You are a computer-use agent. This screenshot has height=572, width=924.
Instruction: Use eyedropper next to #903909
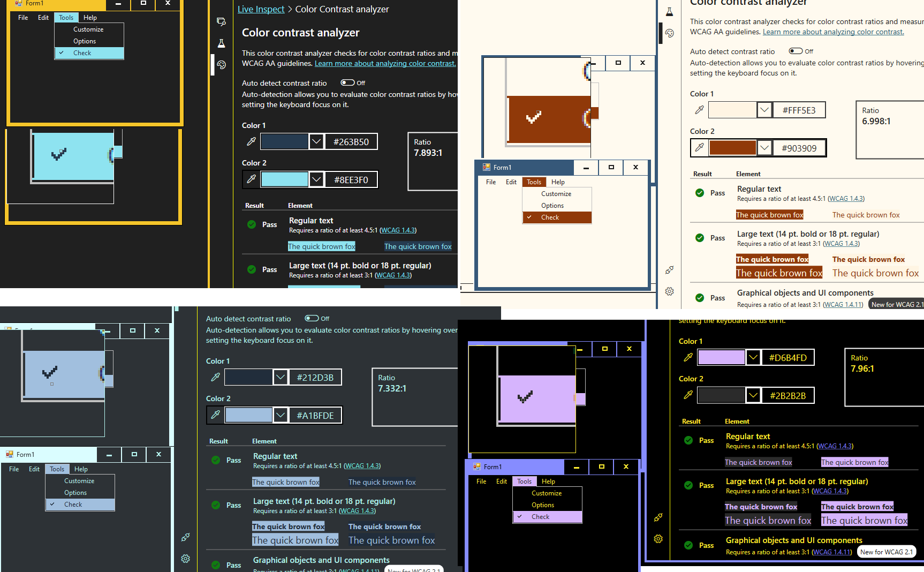(x=699, y=147)
